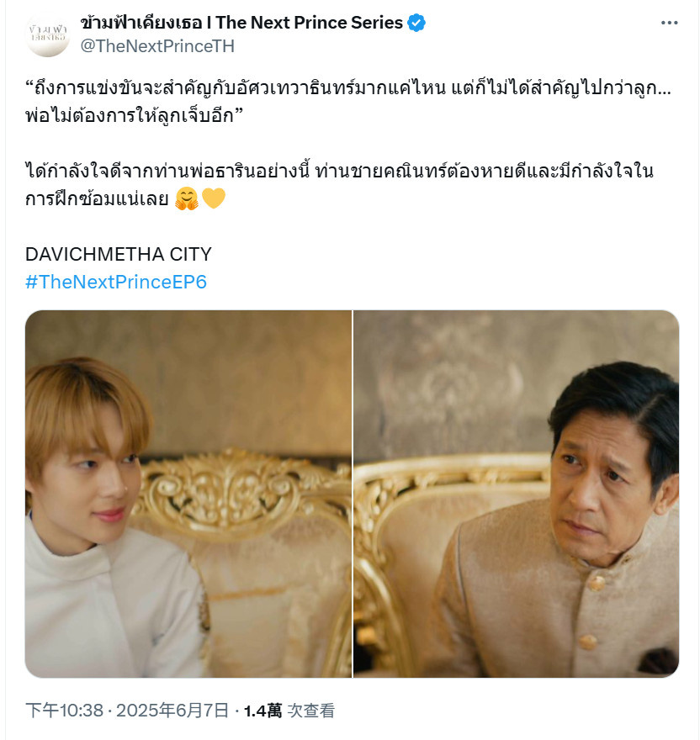Click the yellow heart emoji

(x=214, y=198)
